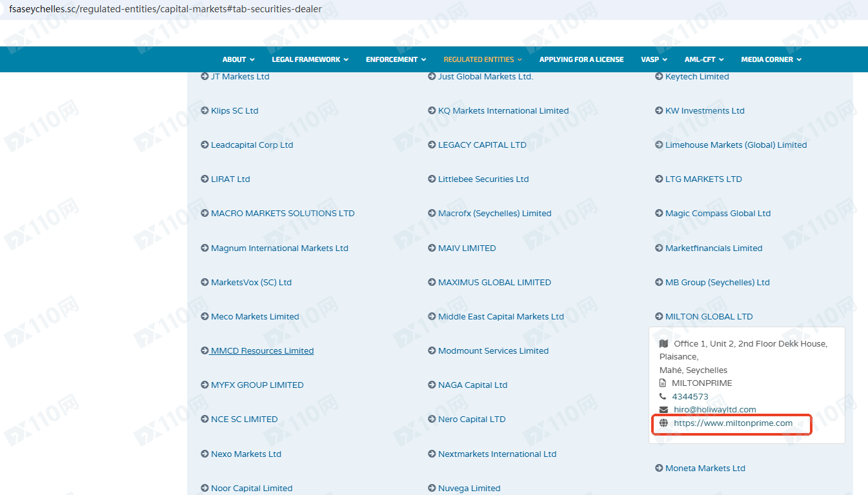This screenshot has width=868, height=495.
Task: Click arrow icon next to MILTON GLOBAL LTD
Action: [x=659, y=317]
